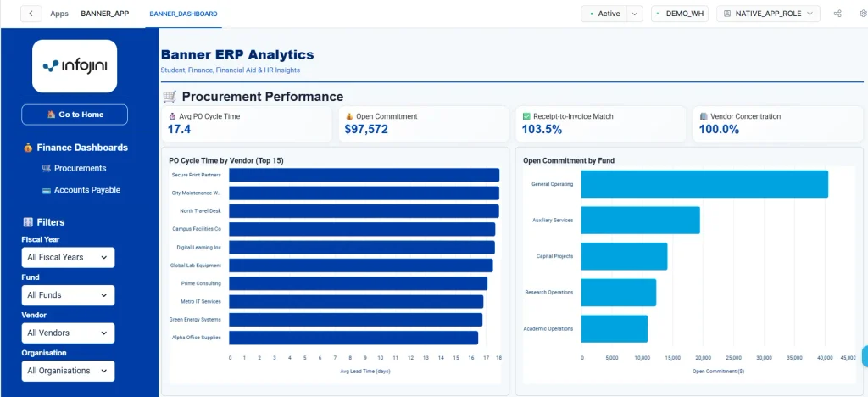The height and width of the screenshot is (397, 868).
Task: Click the Academic Operations fund bar
Action: pos(614,329)
